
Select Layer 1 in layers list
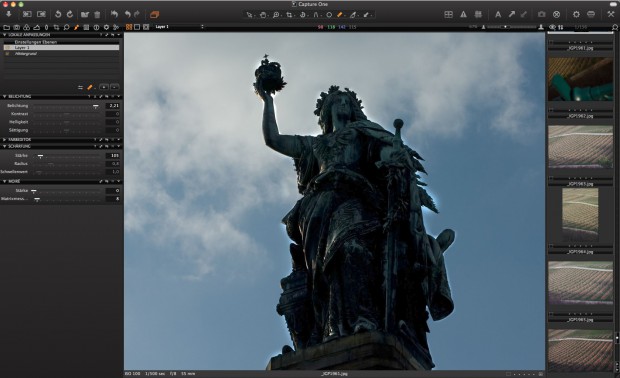[61, 47]
